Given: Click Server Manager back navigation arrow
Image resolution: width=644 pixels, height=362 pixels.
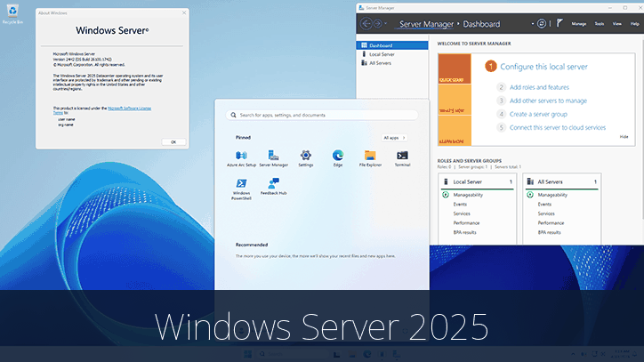Looking at the screenshot, I should (x=366, y=24).
